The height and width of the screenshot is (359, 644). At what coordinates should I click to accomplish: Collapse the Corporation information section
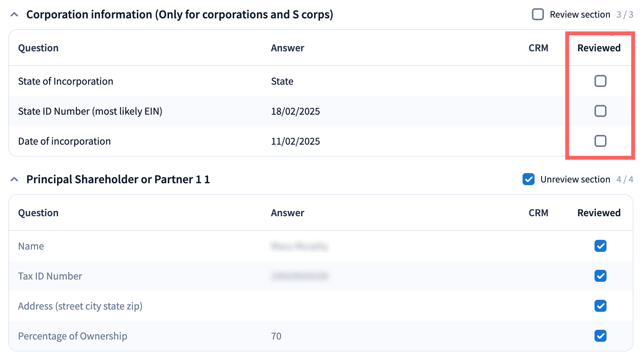[14, 15]
